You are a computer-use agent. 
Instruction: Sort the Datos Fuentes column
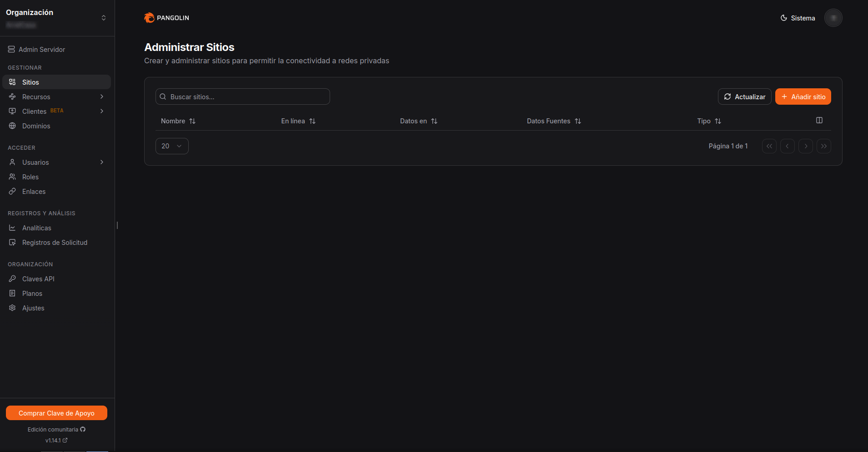(577, 121)
